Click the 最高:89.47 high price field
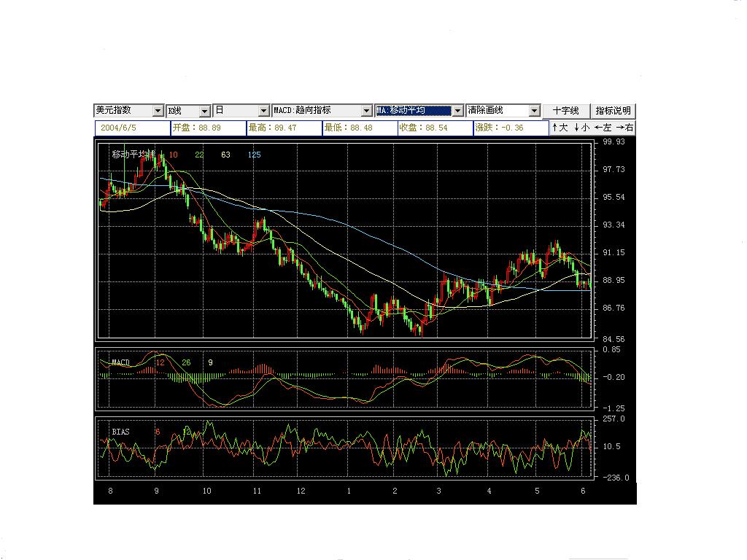 pos(284,128)
